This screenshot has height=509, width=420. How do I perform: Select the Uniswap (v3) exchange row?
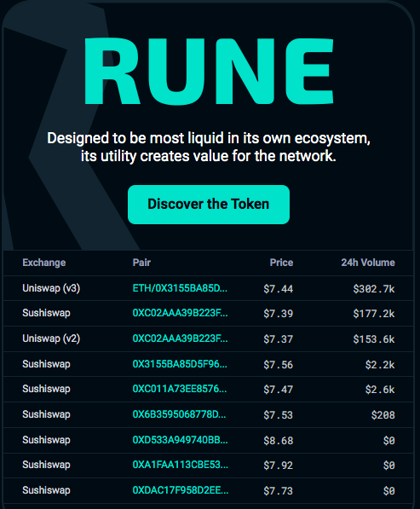tap(209, 288)
